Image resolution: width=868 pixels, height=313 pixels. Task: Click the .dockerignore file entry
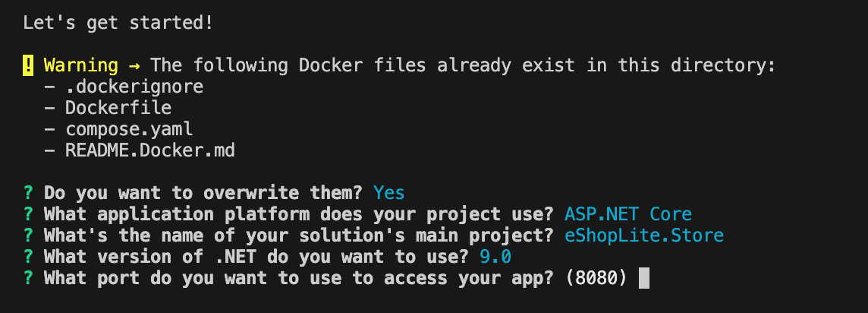click(x=134, y=87)
